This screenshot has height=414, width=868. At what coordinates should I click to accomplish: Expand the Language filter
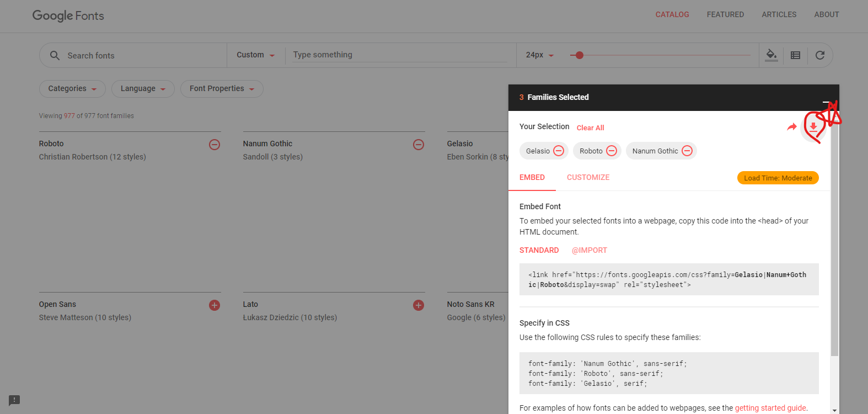click(143, 89)
